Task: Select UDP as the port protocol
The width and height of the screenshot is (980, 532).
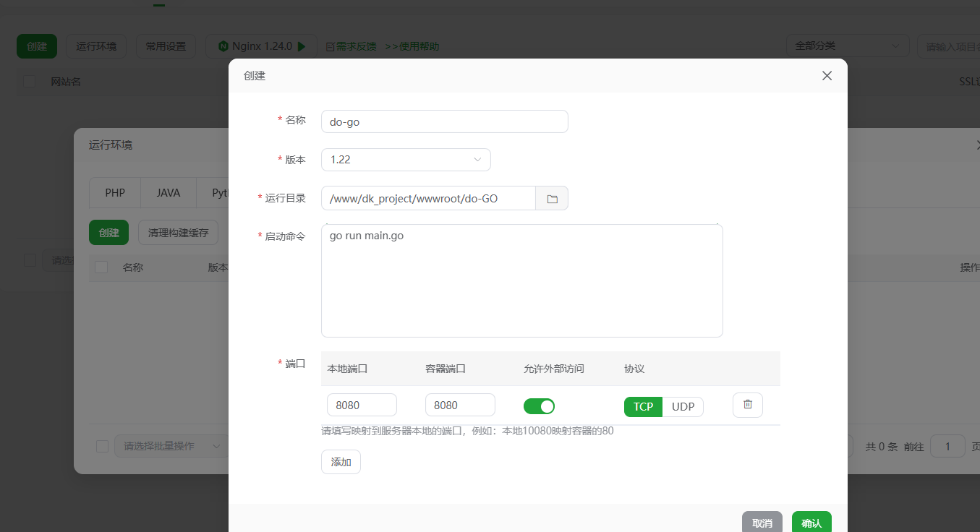Action: (683, 406)
